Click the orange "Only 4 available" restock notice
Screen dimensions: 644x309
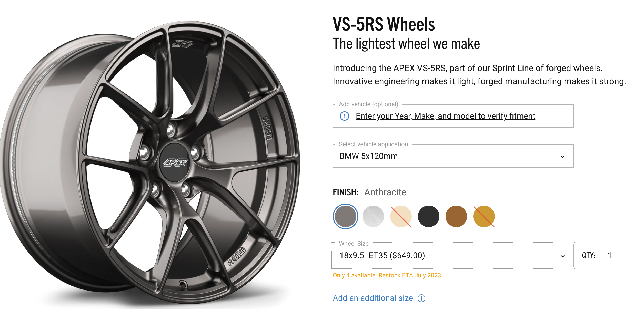coord(387,275)
